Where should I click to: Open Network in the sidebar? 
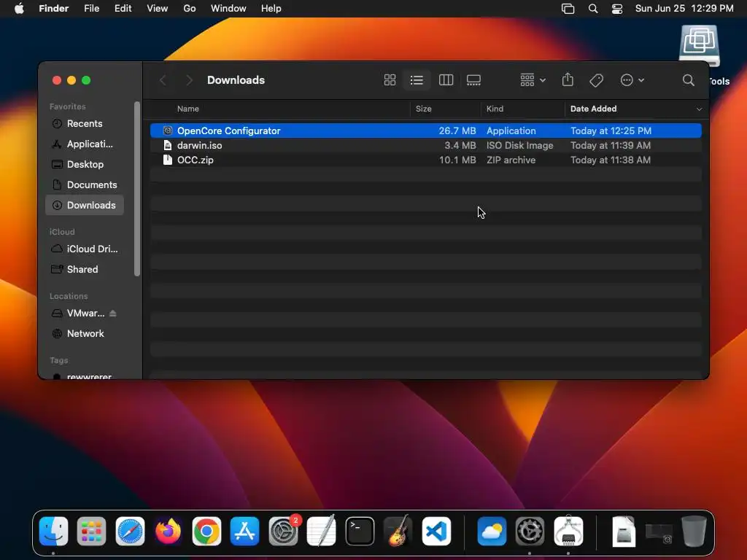click(85, 334)
